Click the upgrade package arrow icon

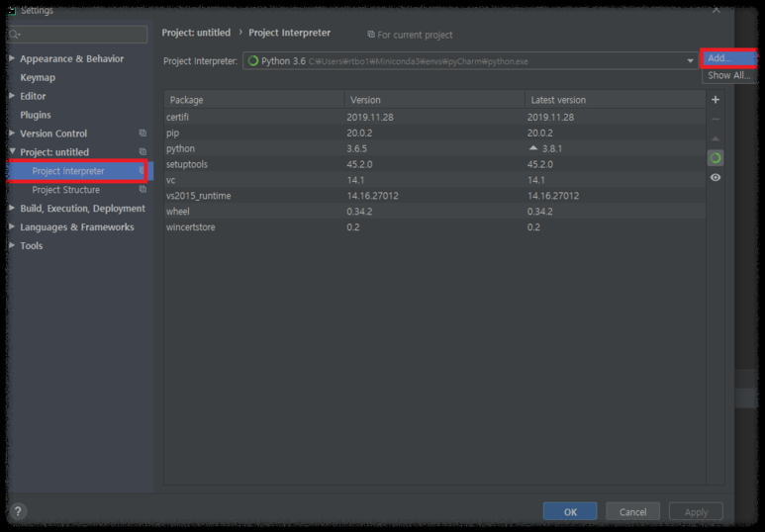[x=716, y=138]
